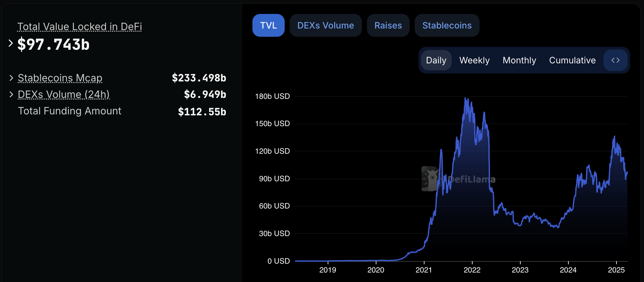Image resolution: width=644 pixels, height=282 pixels.
Task: Click the $233.498b stablecoins value
Action: pyautogui.click(x=199, y=78)
